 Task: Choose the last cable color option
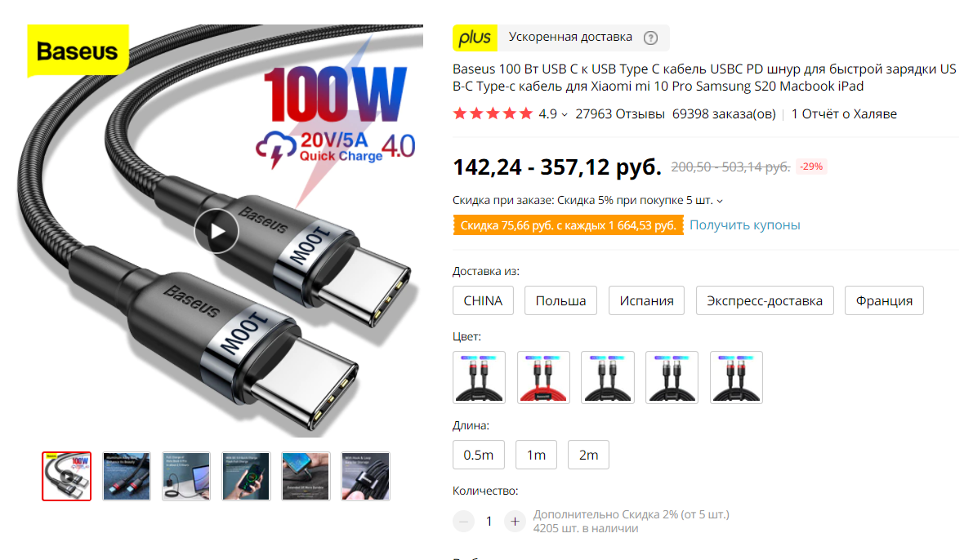(x=736, y=378)
